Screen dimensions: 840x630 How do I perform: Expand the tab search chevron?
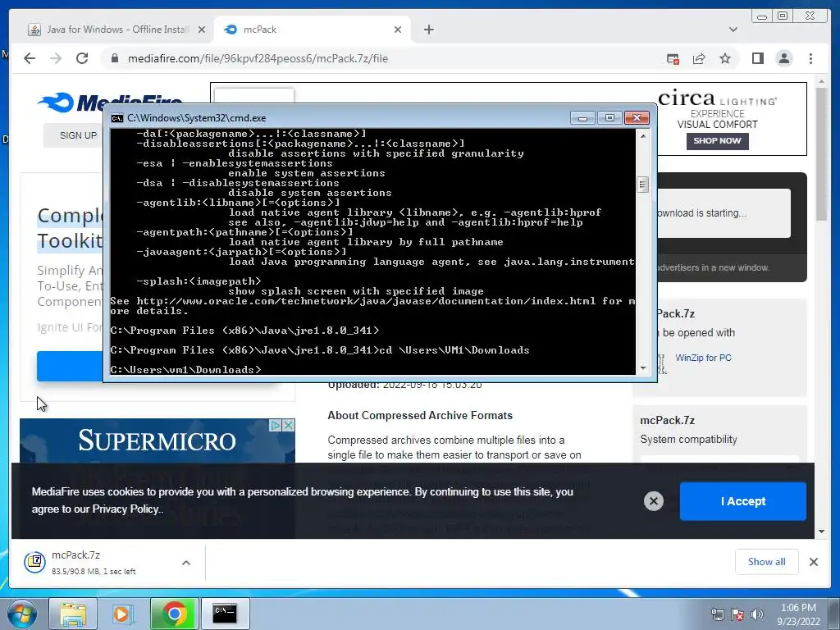[733, 30]
